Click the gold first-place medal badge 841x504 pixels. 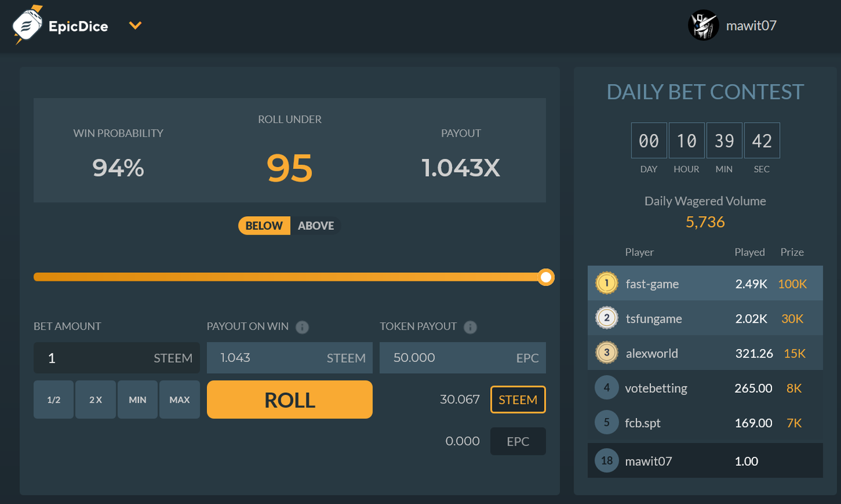coord(606,283)
